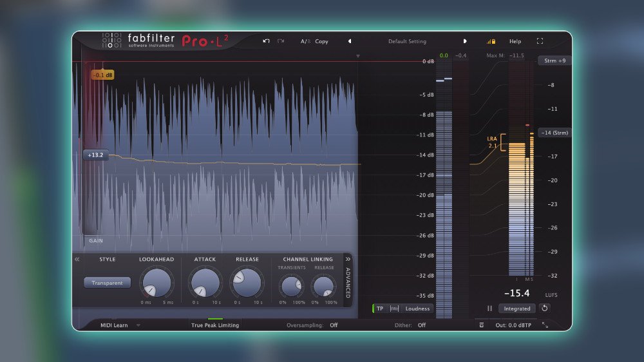The image size is (644, 362).
Task: Click the Channel Linking Release knob
Action: click(323, 286)
